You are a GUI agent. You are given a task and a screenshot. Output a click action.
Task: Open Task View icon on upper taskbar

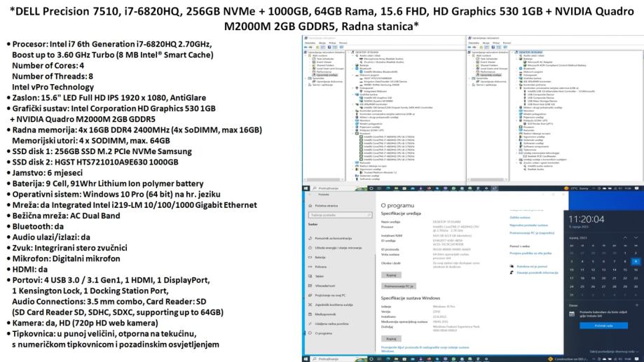click(380, 188)
